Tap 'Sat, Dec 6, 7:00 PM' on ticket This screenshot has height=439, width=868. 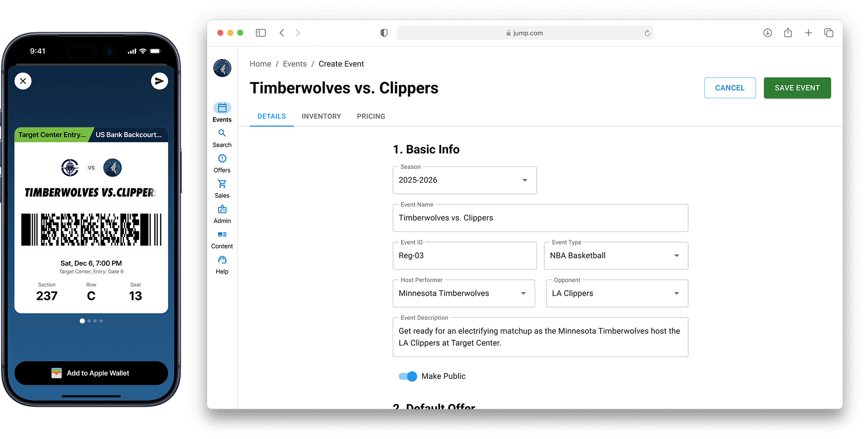(91, 264)
